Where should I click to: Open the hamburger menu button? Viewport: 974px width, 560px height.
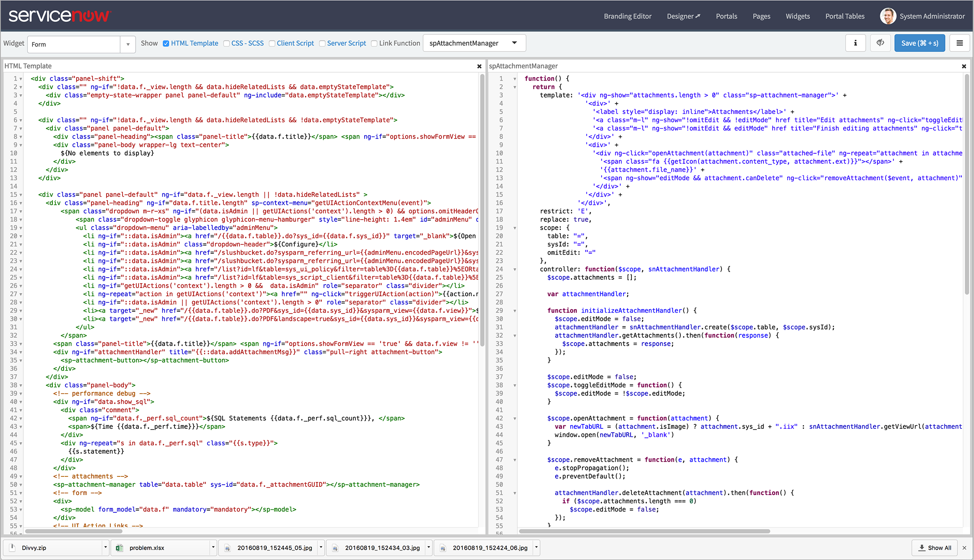[960, 43]
